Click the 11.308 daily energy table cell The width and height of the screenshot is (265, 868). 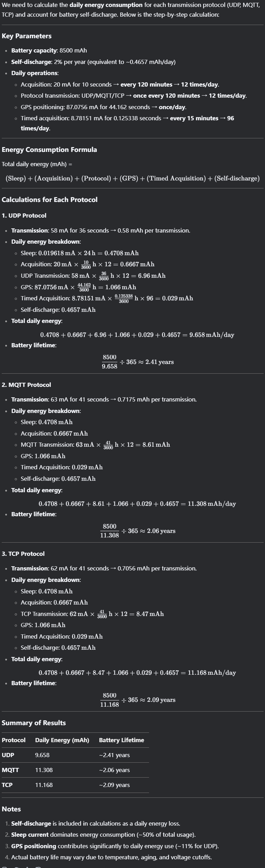pyautogui.click(x=44, y=770)
